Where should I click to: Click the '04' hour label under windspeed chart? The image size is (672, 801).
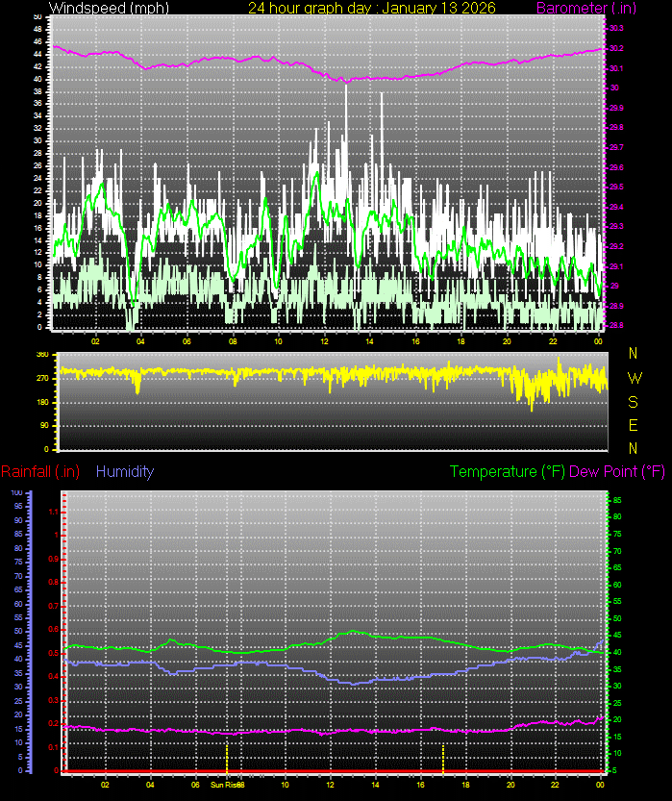point(141,341)
